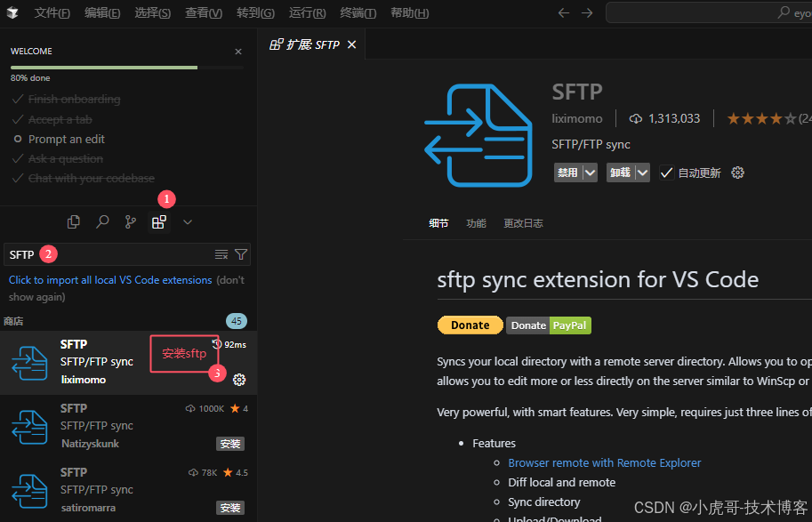Toggle the 自动更新 auto-update checkbox
This screenshot has height=522, width=812.
667,173
